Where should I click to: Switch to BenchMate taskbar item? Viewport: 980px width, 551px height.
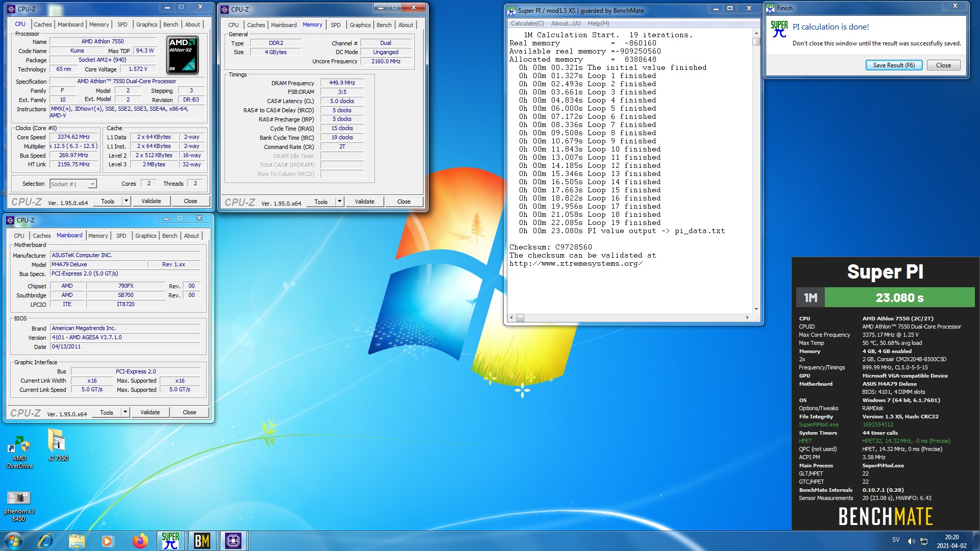tap(202, 541)
